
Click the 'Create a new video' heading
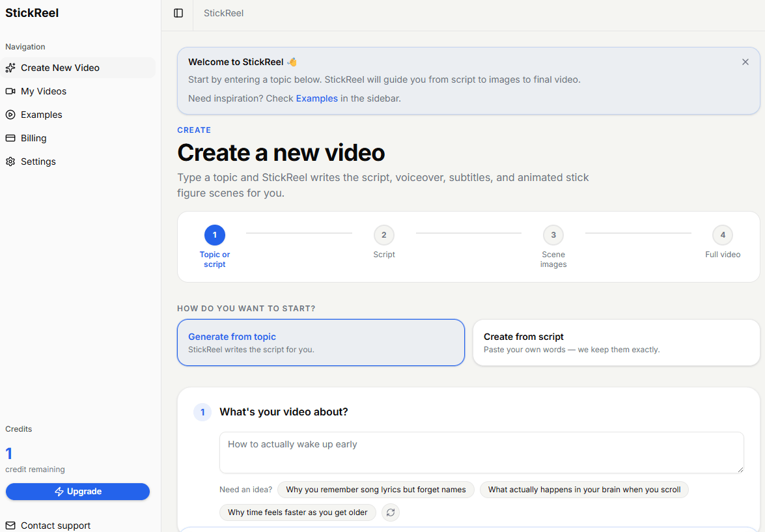point(281,153)
